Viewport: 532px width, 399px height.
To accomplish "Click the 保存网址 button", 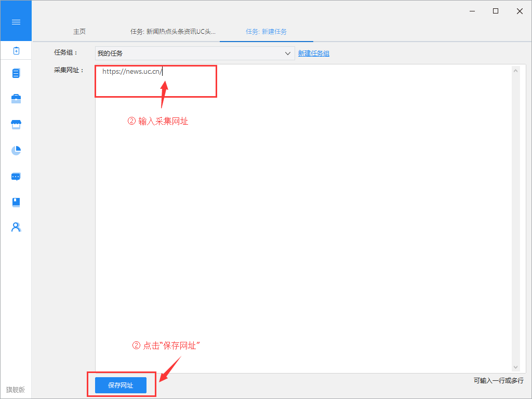I will 121,385.
